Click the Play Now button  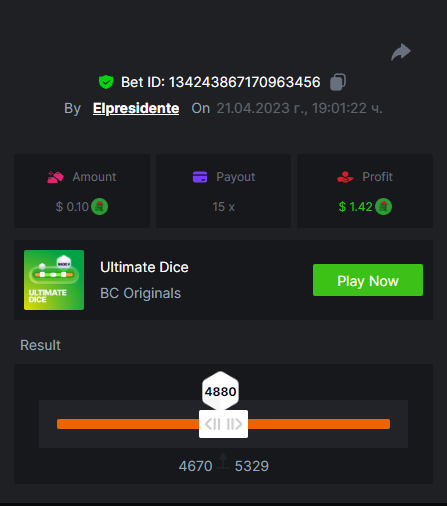coord(368,280)
